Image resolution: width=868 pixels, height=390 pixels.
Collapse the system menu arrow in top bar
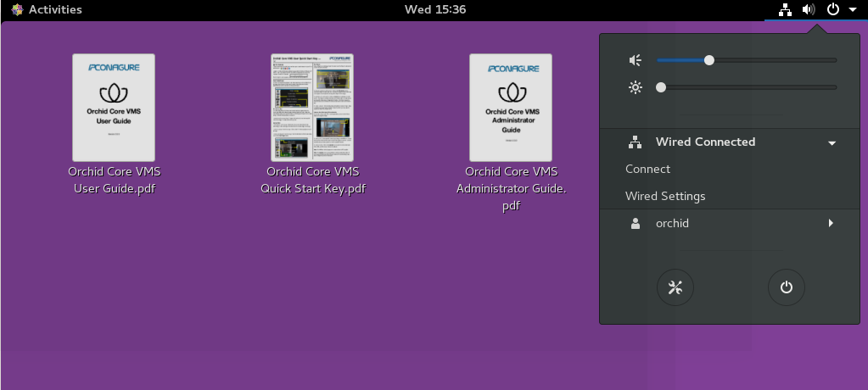click(853, 10)
